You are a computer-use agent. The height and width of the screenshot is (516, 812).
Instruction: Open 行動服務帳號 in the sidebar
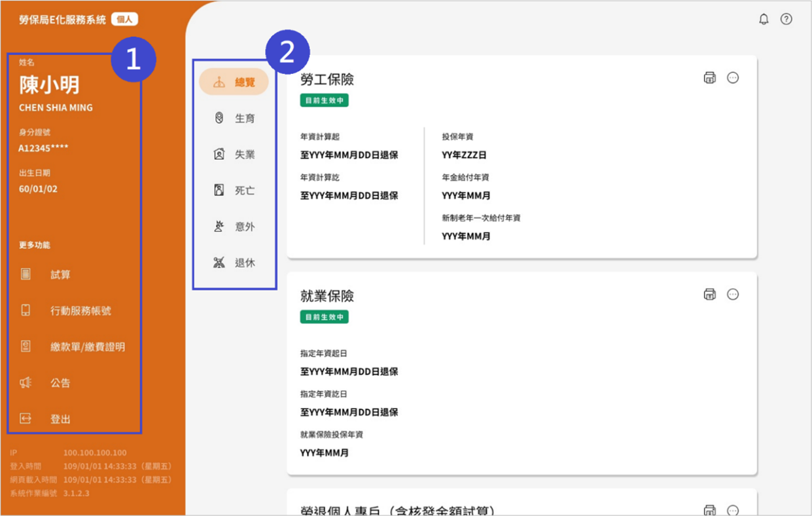(x=80, y=311)
